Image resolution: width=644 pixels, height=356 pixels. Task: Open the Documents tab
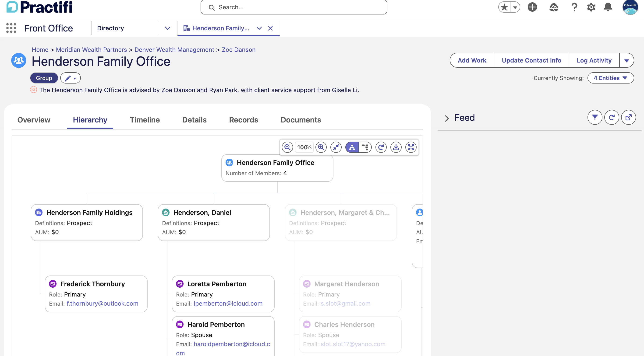click(x=301, y=120)
